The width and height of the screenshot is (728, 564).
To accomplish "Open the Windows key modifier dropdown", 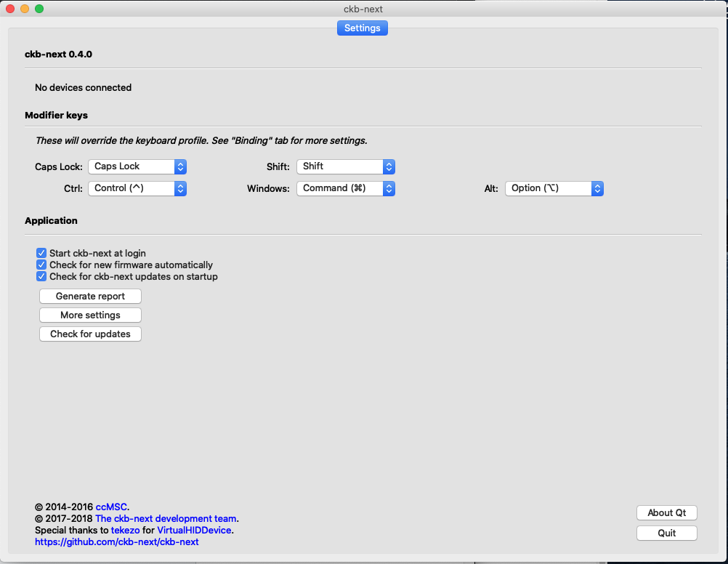I will [x=346, y=188].
